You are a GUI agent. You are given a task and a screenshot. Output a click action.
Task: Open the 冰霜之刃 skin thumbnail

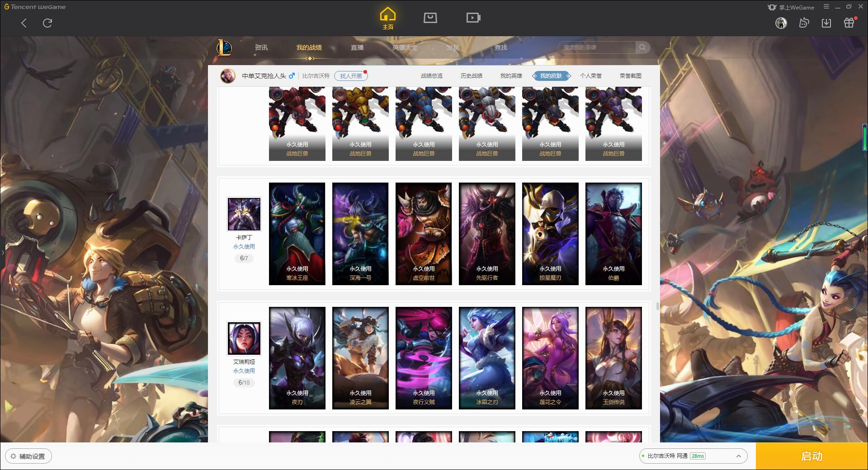click(x=487, y=358)
